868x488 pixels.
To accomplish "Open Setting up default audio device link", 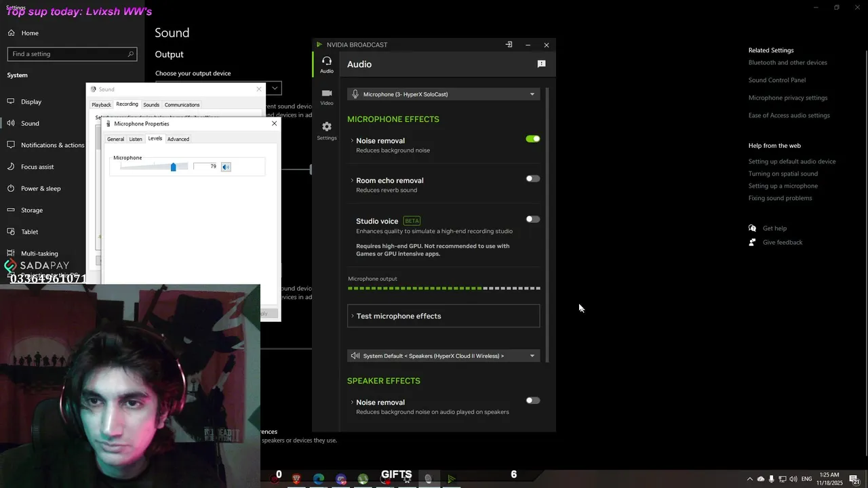I will 791,161.
